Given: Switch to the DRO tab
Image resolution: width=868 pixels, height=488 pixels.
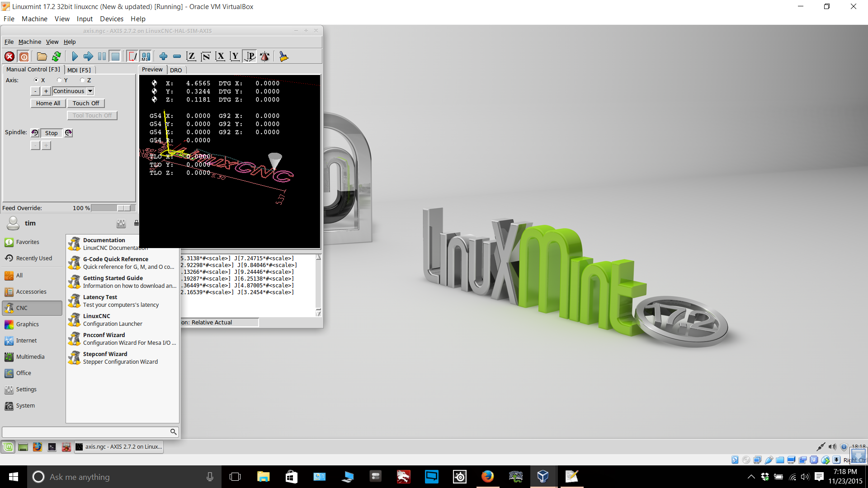Looking at the screenshot, I should pos(176,70).
